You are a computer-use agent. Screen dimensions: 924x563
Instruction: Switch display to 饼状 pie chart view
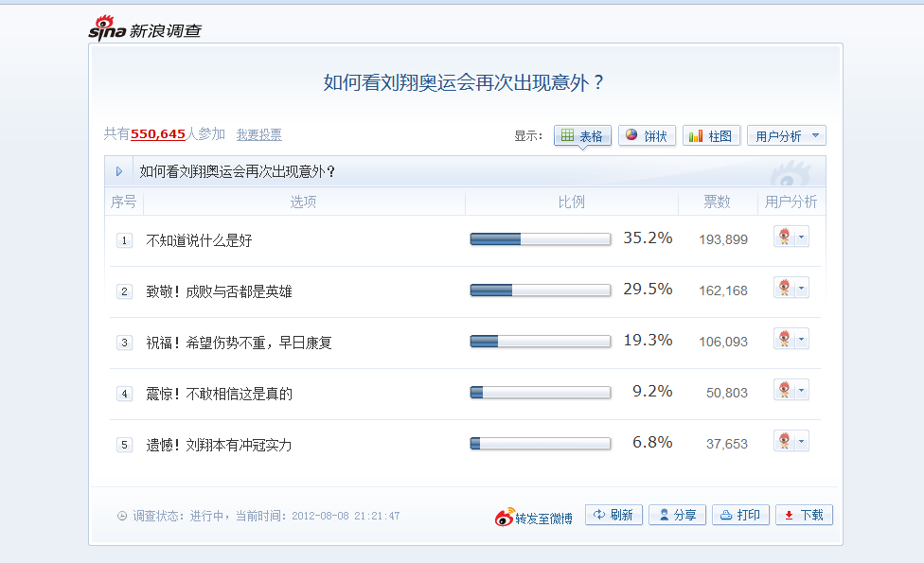(647, 136)
